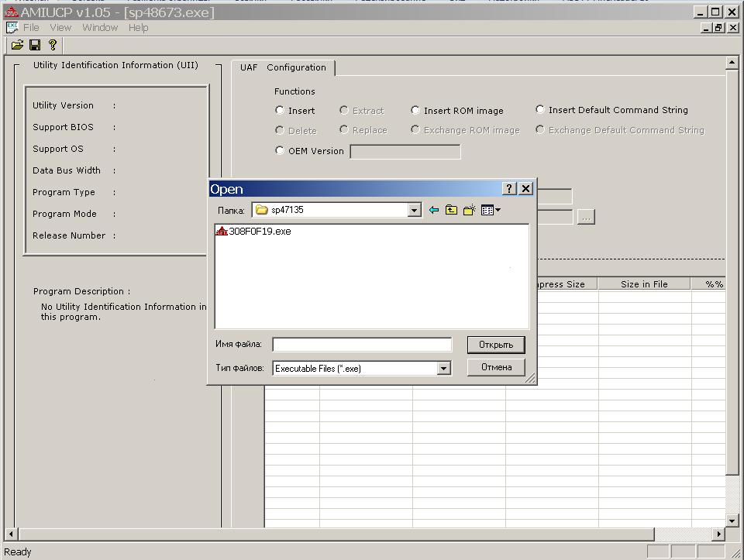
Task: Click the Save floppy disk toolbar icon
Action: coord(35,46)
